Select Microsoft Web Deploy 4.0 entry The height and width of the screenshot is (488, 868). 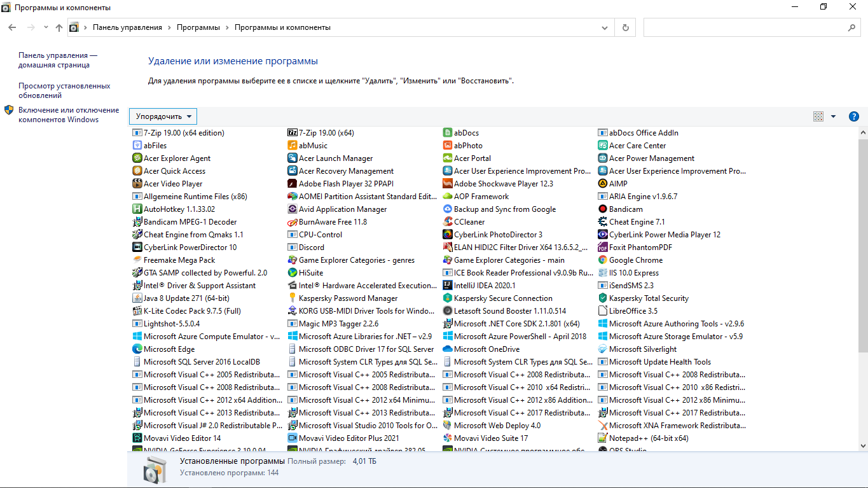pos(492,426)
